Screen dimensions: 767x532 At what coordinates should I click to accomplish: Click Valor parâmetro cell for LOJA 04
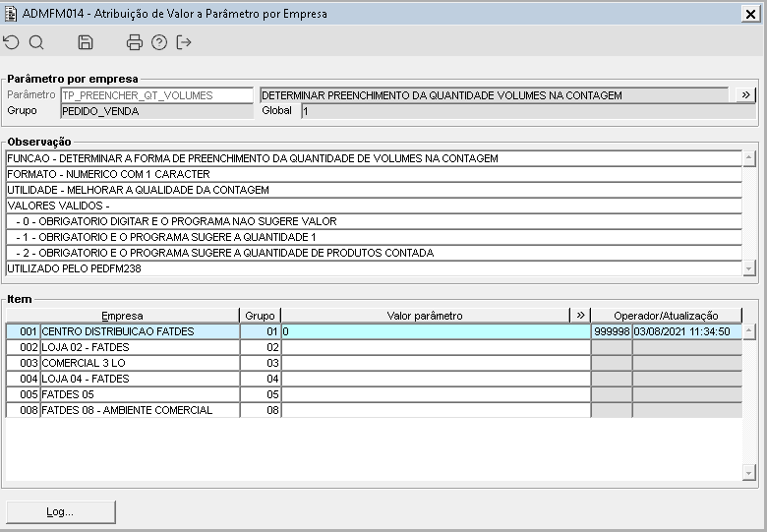[436, 379]
